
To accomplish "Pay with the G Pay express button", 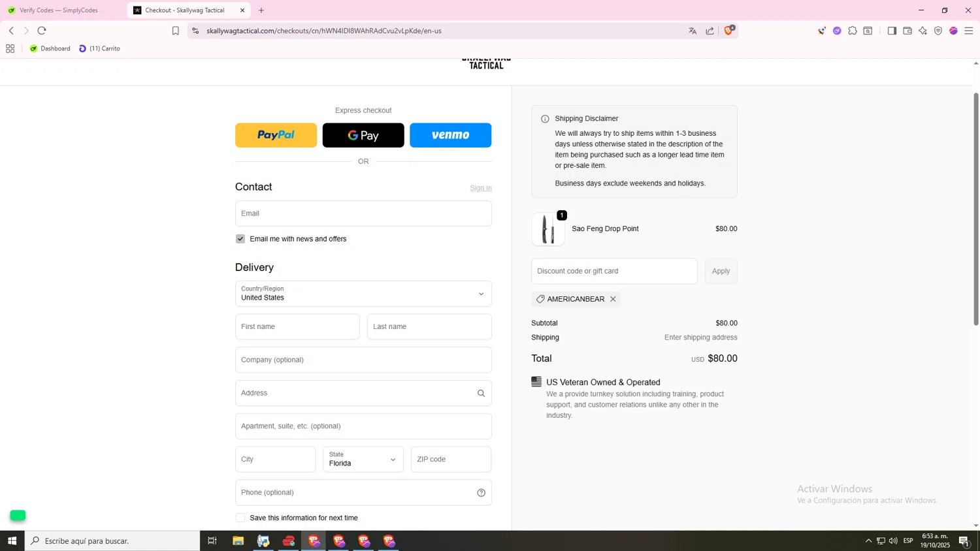I will tap(363, 135).
